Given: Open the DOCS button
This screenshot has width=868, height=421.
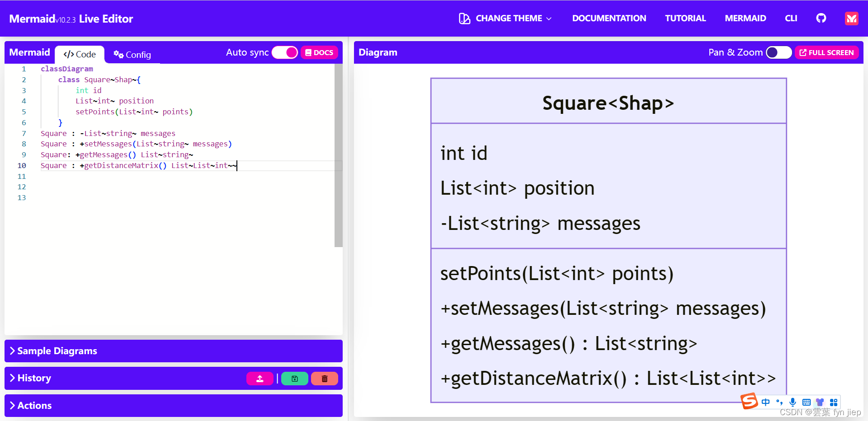Looking at the screenshot, I should point(319,52).
